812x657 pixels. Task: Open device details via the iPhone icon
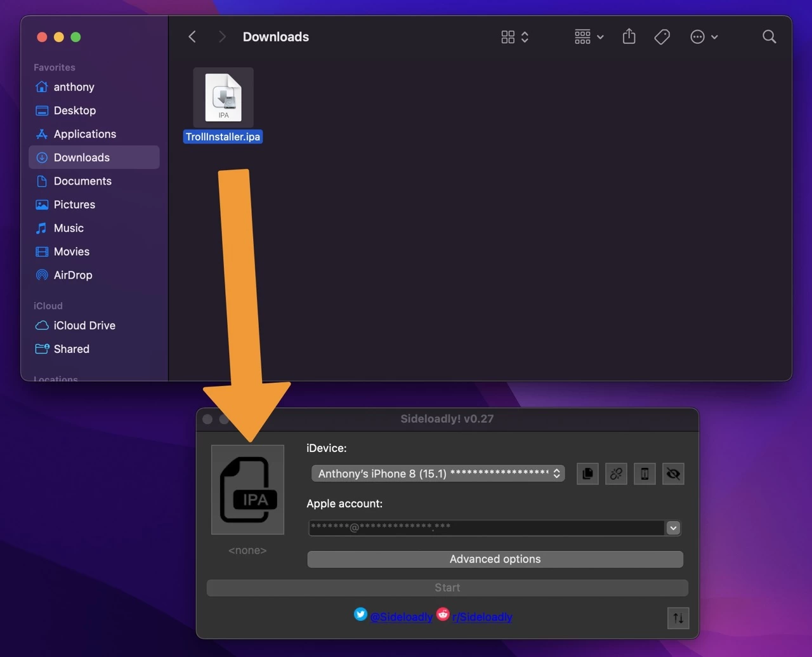click(x=645, y=474)
